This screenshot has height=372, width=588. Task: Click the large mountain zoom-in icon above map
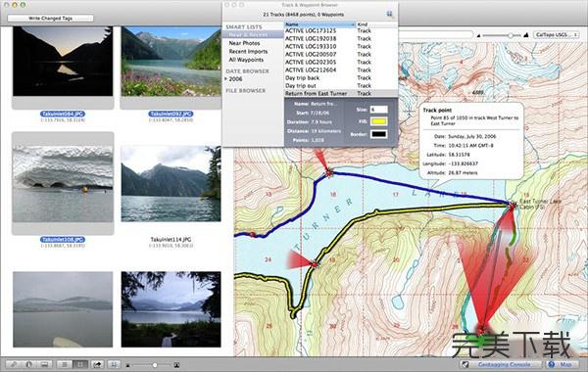coord(525,35)
